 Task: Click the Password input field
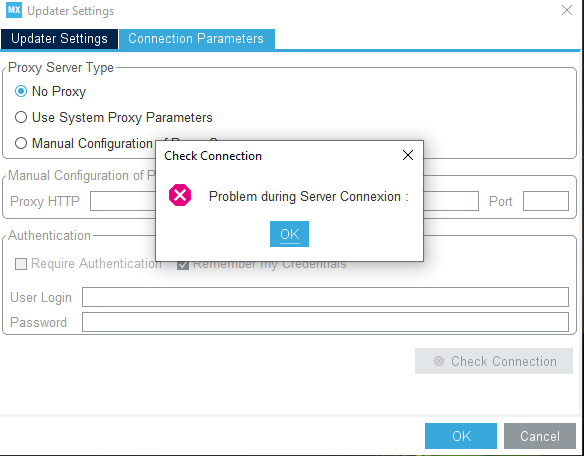point(325,322)
